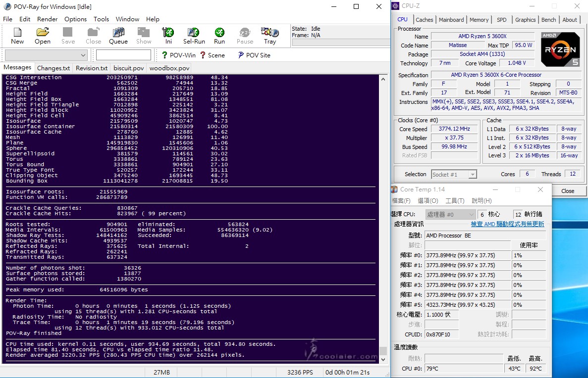Viewport: 588px width, 378px height.
Task: Click the Core Voltage 1.048 V value
Action: [516, 63]
